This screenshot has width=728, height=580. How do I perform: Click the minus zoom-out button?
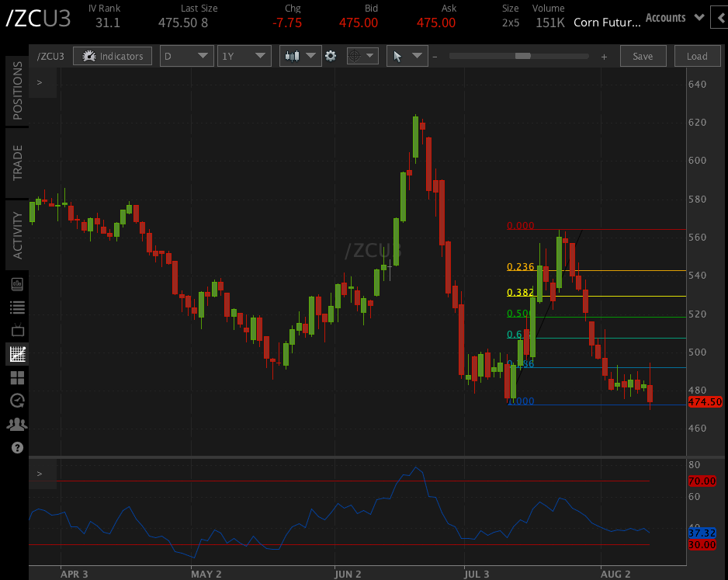(435, 57)
